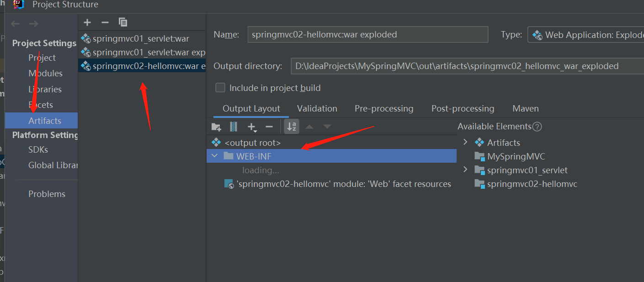Expand the springmvc01_servlet available element
This screenshot has height=282, width=644.
tap(465, 170)
